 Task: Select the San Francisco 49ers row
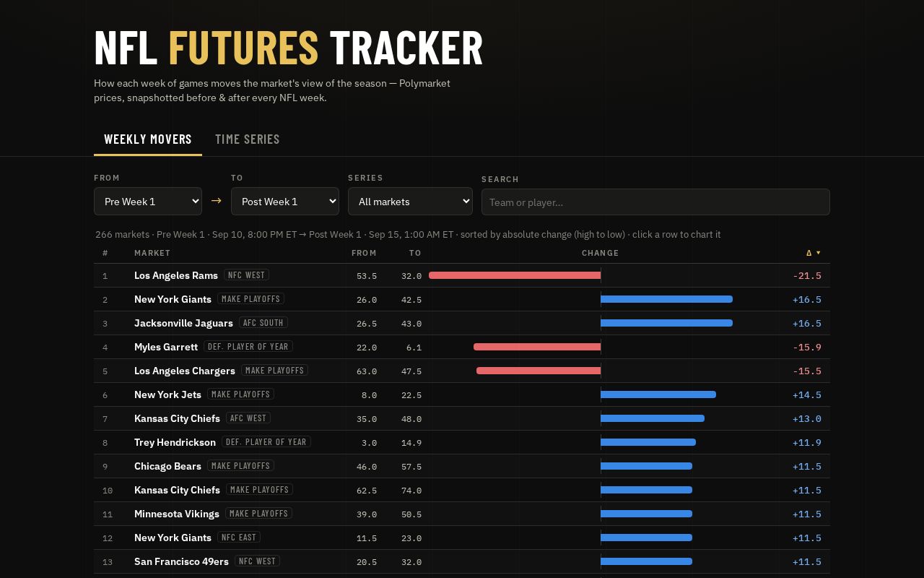click(462, 561)
